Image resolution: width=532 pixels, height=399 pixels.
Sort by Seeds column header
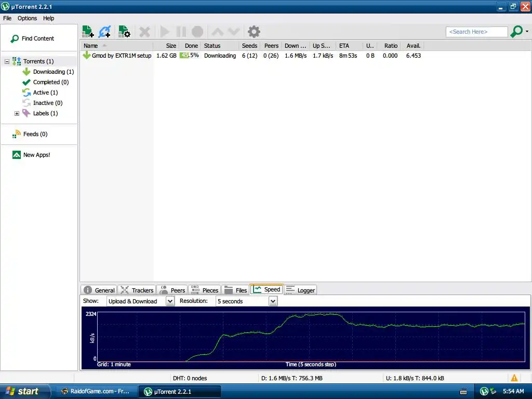click(x=249, y=46)
